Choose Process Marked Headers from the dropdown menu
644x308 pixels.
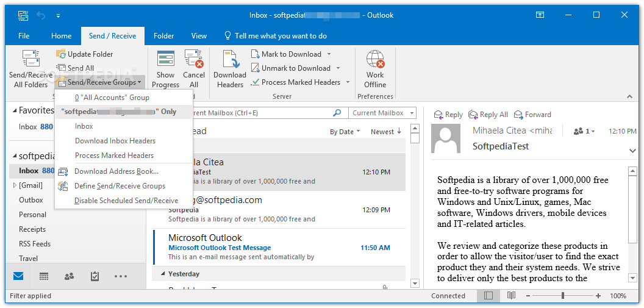click(124, 156)
